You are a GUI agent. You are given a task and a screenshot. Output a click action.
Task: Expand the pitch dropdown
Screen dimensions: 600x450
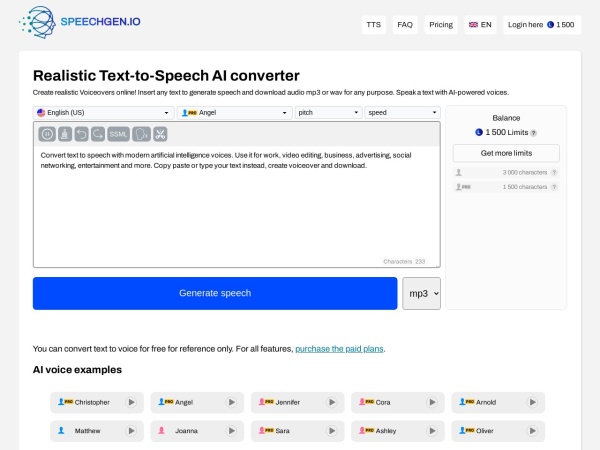point(327,113)
